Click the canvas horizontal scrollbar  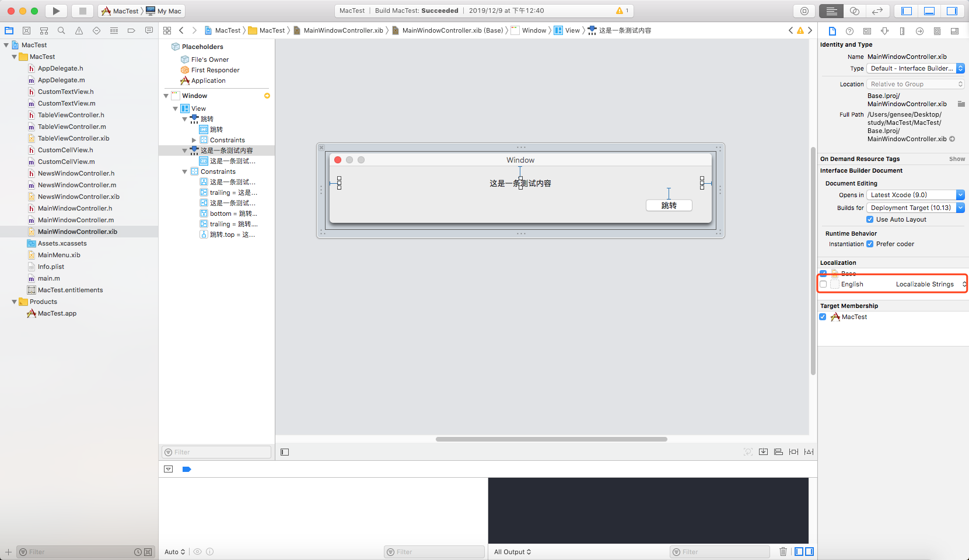click(x=551, y=439)
